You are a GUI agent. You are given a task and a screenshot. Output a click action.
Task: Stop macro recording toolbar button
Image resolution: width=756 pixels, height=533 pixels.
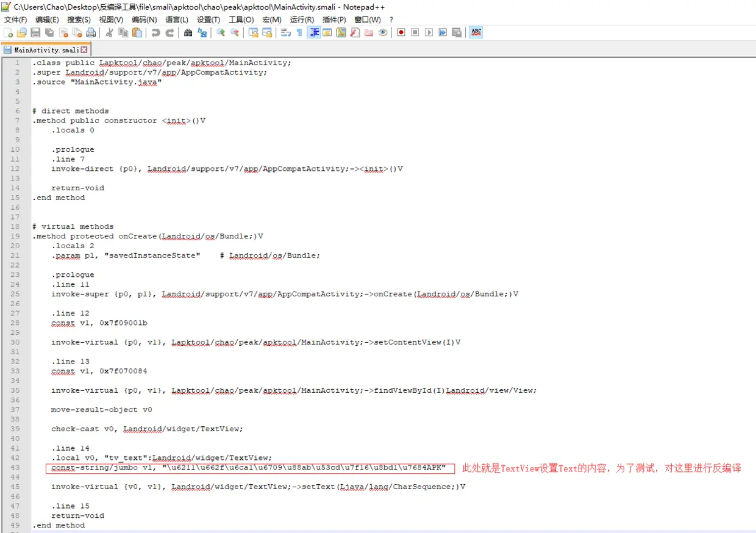point(415,32)
